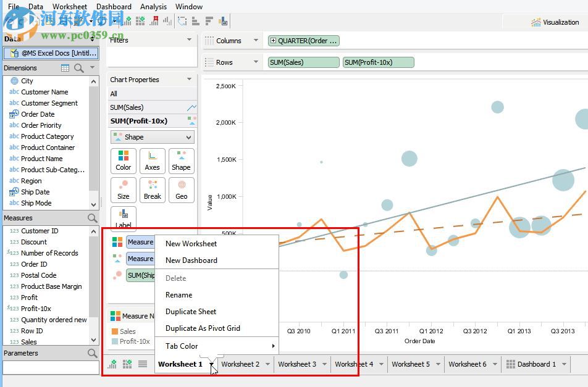The width and height of the screenshot is (588, 387).
Task: Click the Shape shelf icon
Action: [x=181, y=160]
